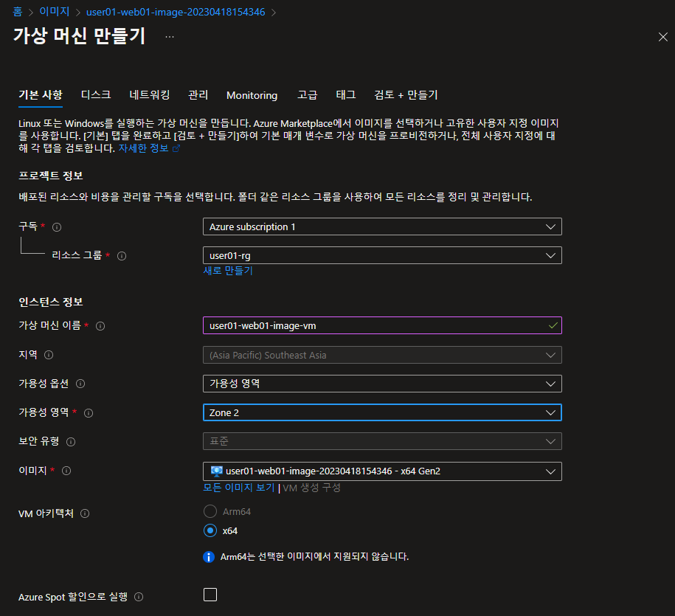
Task: Click the 홈 breadcrumb link
Action: (x=18, y=12)
